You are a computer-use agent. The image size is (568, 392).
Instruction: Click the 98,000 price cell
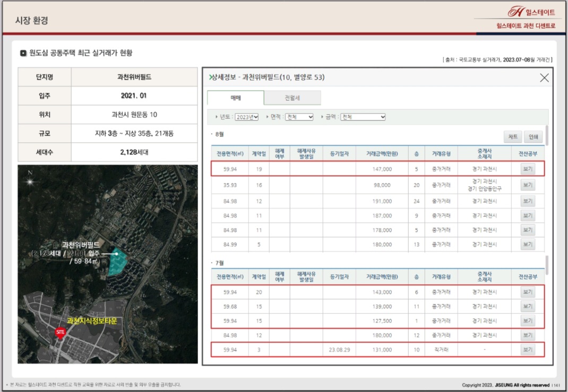pyautogui.click(x=382, y=185)
